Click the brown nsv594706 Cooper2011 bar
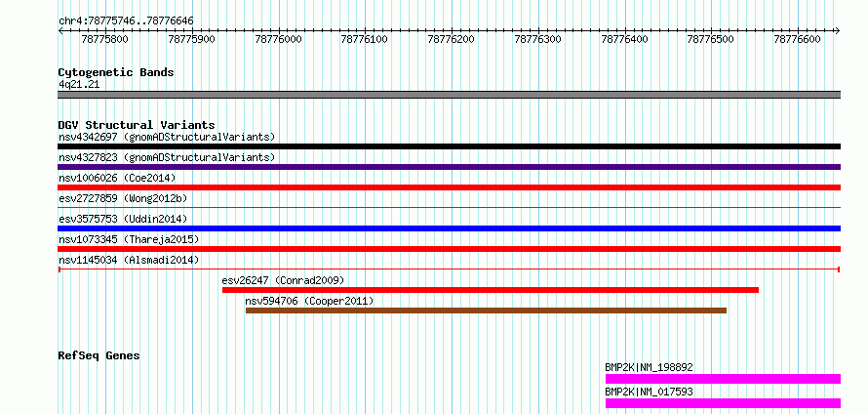868x414 pixels. tap(486, 310)
